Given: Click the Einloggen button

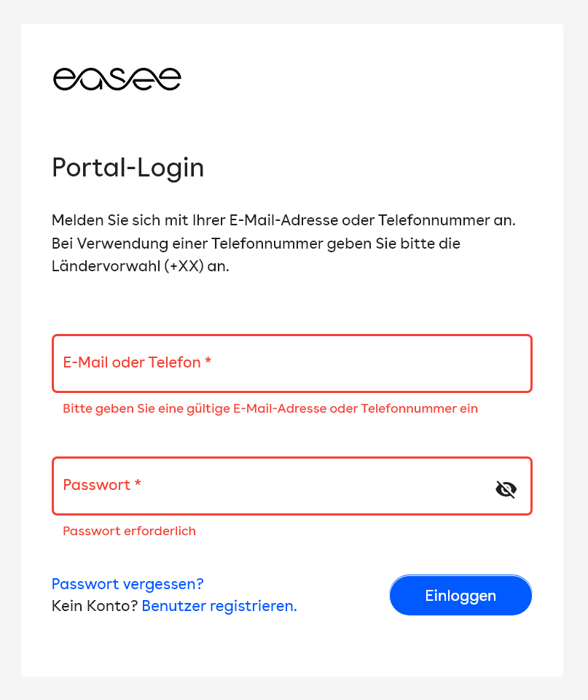Looking at the screenshot, I should pyautogui.click(x=460, y=595).
